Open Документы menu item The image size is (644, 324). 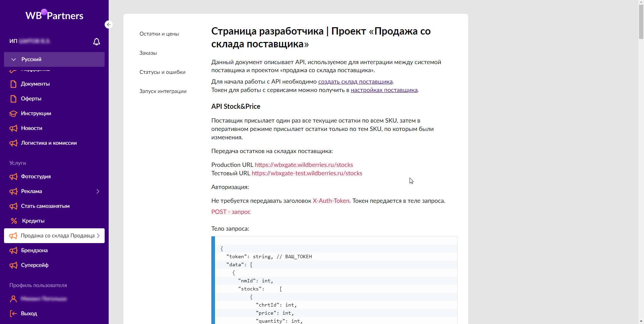[x=35, y=84]
